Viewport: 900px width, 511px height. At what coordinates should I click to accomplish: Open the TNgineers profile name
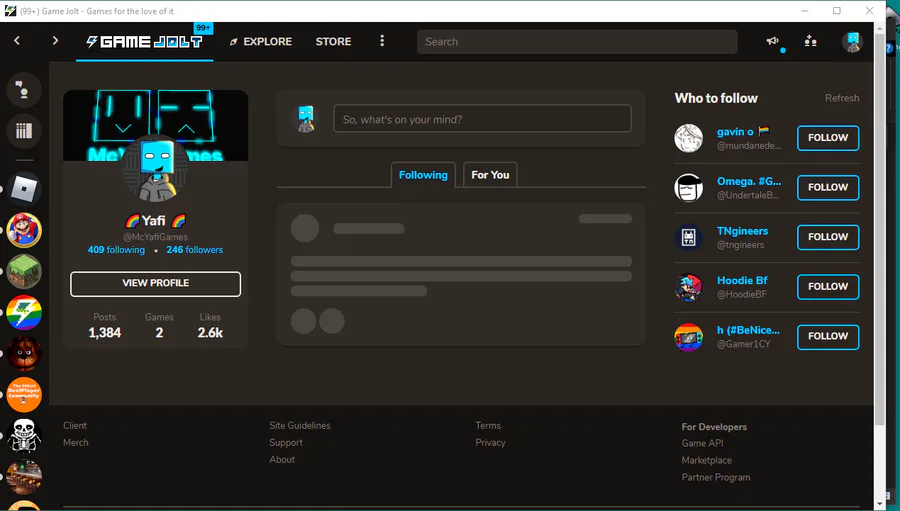tap(742, 231)
